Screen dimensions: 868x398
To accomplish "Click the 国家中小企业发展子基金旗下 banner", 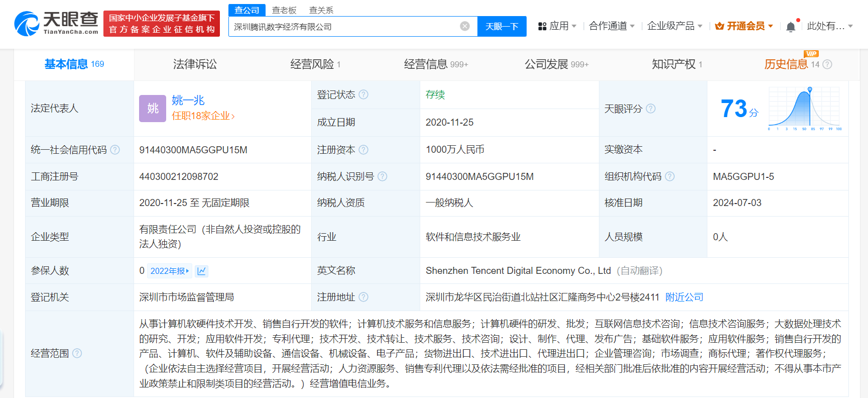I will tap(162, 24).
